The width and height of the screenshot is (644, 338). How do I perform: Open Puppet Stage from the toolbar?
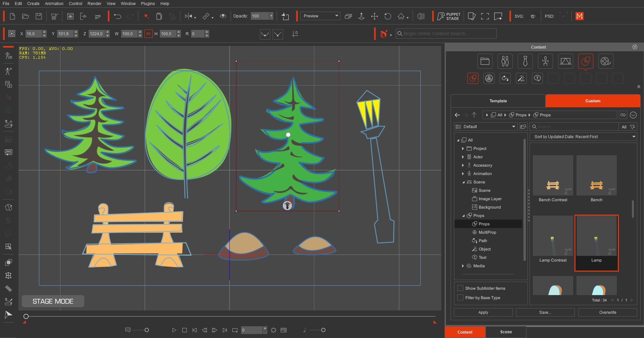tap(449, 16)
